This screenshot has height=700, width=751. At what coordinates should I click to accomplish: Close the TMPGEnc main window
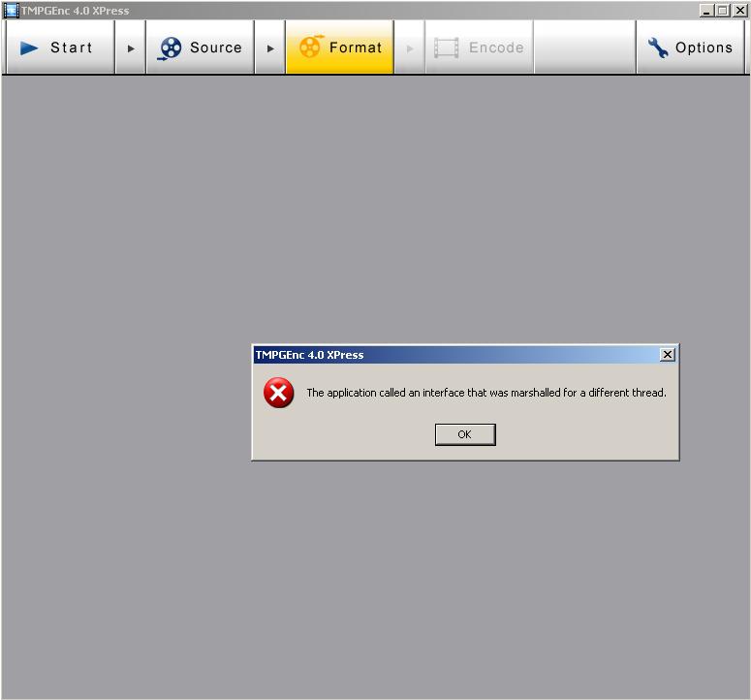pos(739,10)
